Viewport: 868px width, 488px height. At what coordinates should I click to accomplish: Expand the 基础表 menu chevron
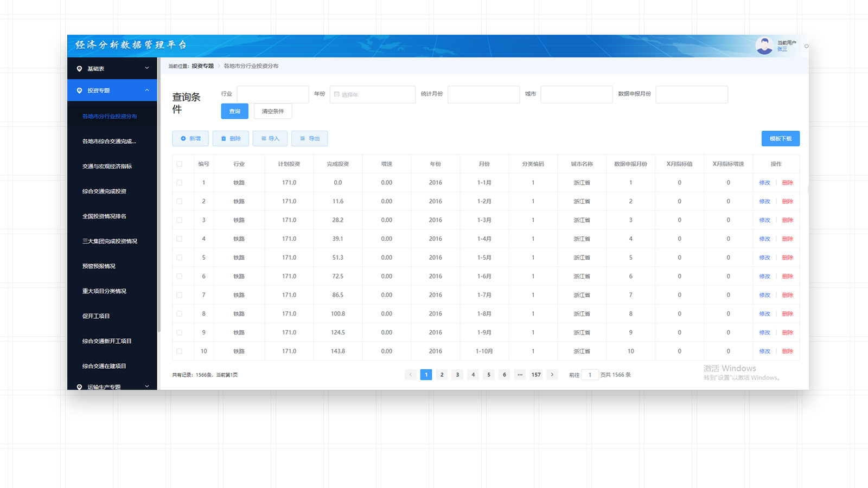[x=147, y=68]
